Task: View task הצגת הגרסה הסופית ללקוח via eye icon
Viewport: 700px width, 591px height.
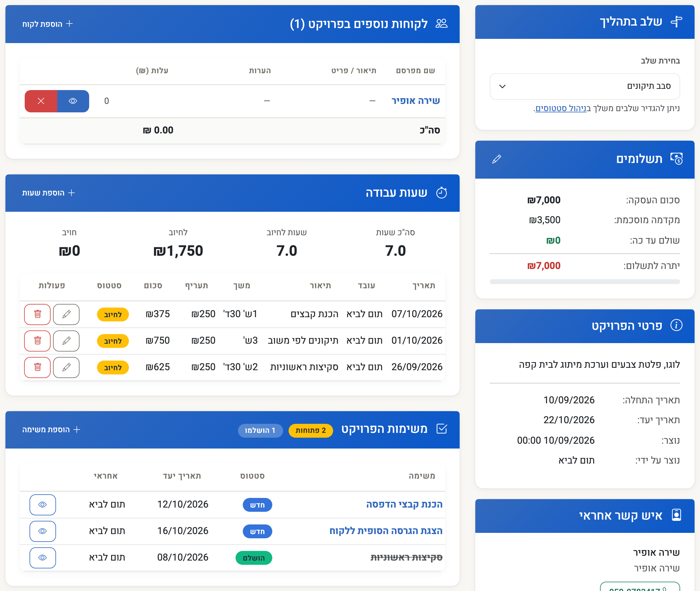Action: 42,531
